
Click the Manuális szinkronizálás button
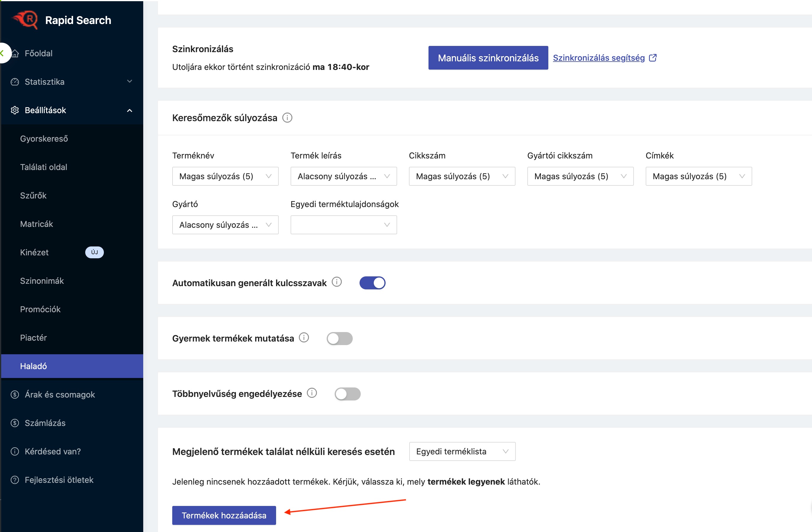pyautogui.click(x=488, y=58)
